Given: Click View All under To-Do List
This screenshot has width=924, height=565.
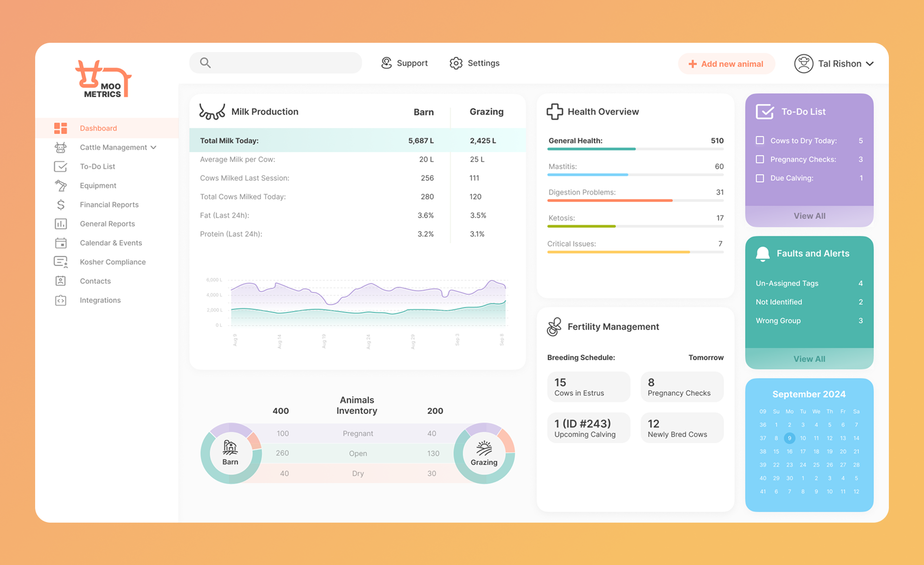Looking at the screenshot, I should coord(809,216).
